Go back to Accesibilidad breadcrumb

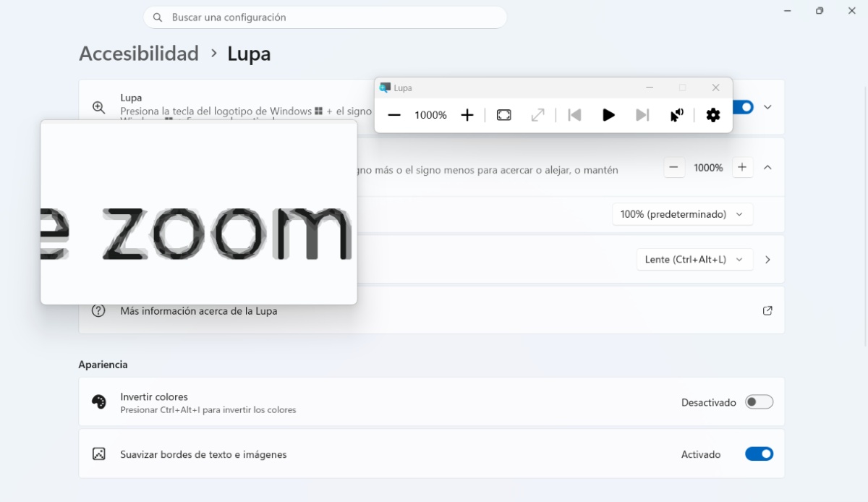139,54
